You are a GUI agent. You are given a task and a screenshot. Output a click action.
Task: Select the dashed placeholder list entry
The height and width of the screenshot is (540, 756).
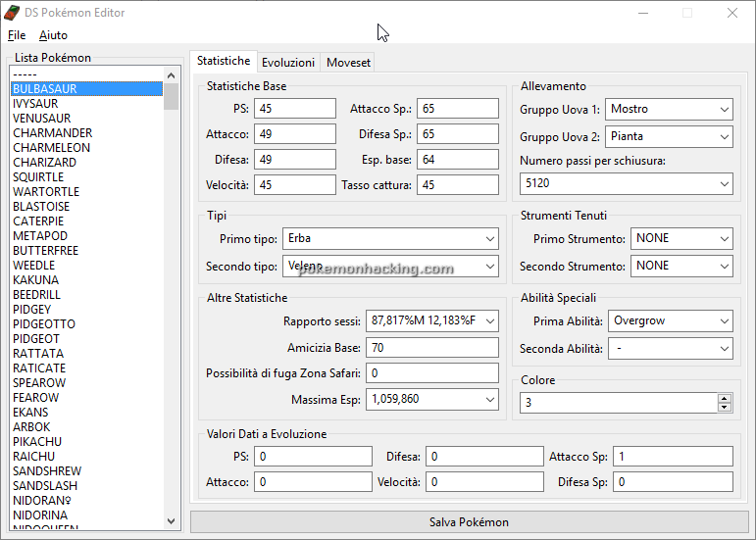tap(87, 74)
